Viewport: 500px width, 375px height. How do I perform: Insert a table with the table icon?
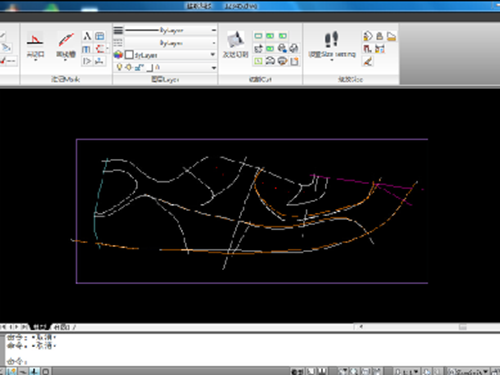[100, 36]
